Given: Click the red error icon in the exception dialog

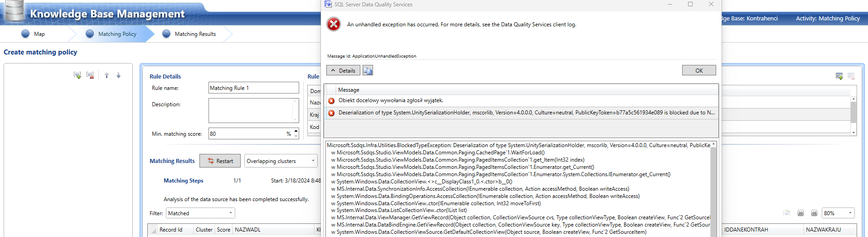Looking at the screenshot, I should tap(334, 24).
